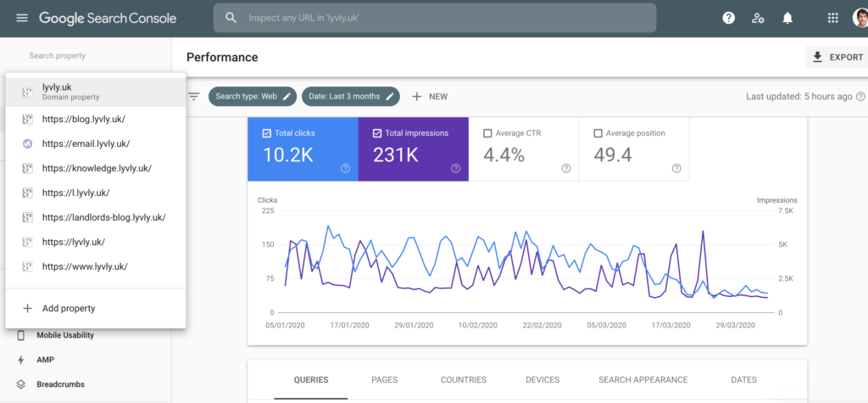Edit the Date: Last 3 months filter
Image resolution: width=868 pixels, height=403 pixels.
[351, 97]
